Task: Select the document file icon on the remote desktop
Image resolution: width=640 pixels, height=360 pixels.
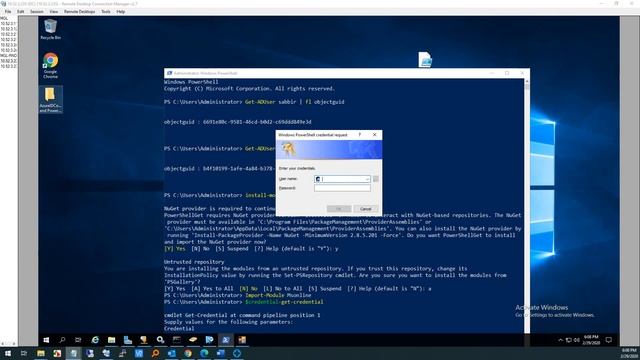Action: click(x=425, y=59)
